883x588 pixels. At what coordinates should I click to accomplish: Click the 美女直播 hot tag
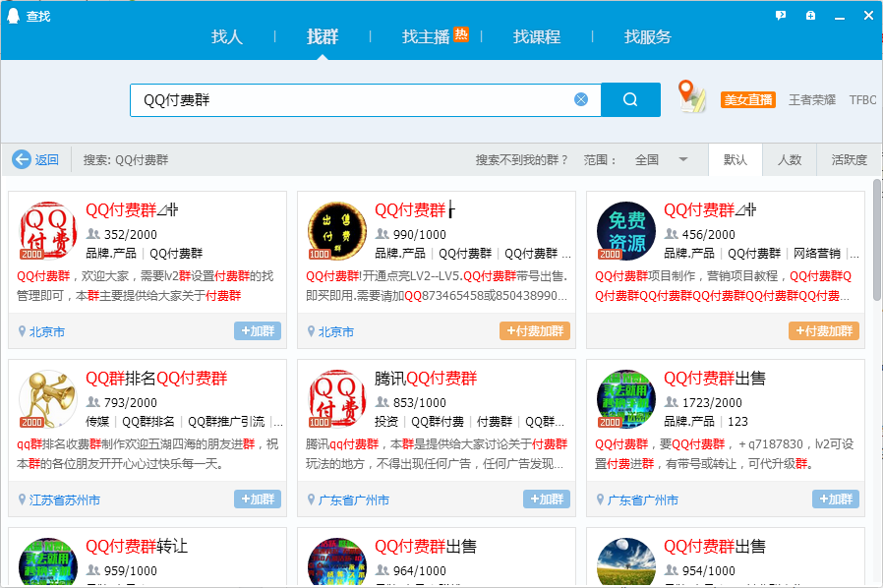(x=748, y=99)
